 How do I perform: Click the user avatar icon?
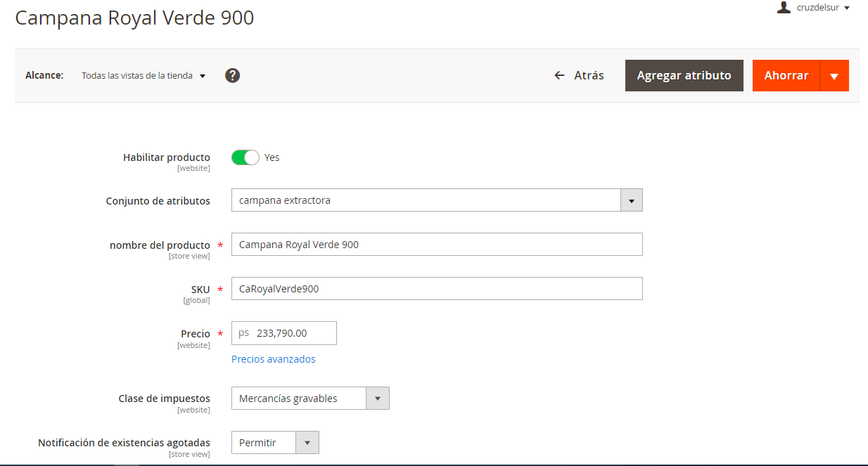784,8
